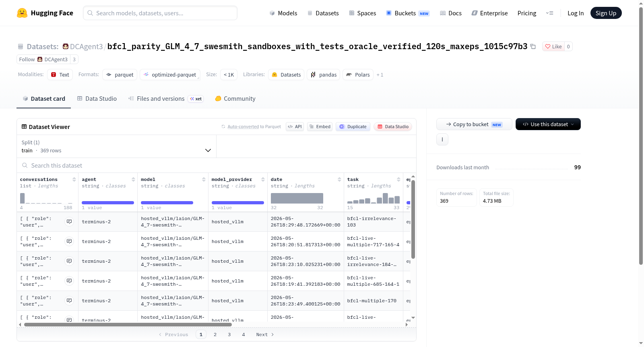
Task: Open the Community tab
Action: point(235,98)
